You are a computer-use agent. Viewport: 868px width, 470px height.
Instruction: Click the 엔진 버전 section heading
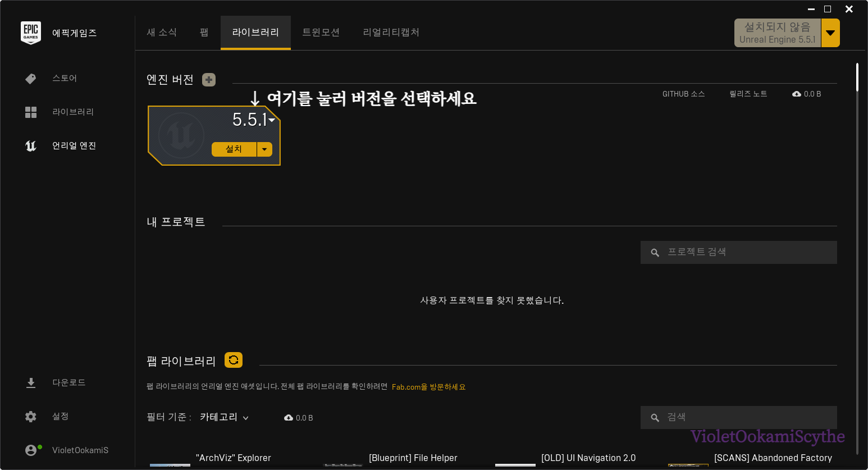tap(170, 80)
